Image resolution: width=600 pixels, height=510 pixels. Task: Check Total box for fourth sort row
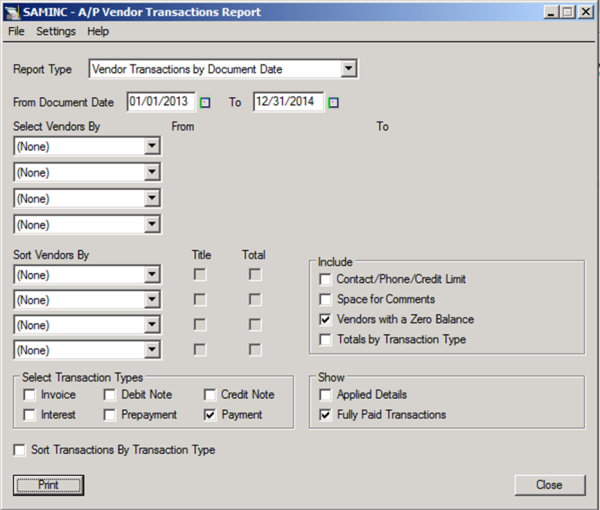255,350
